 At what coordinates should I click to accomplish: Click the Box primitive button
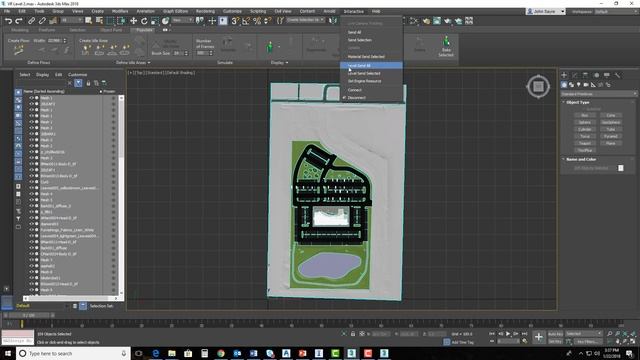click(x=584, y=116)
